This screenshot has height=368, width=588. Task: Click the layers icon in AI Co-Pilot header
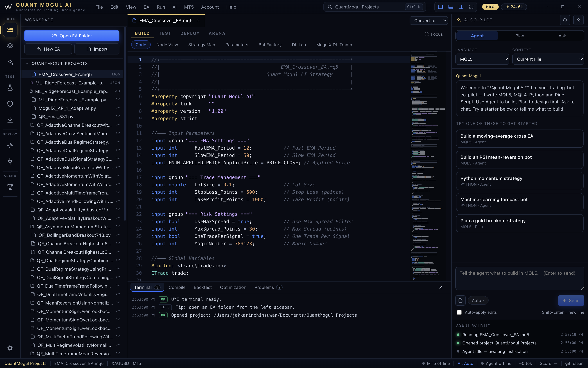tap(565, 20)
